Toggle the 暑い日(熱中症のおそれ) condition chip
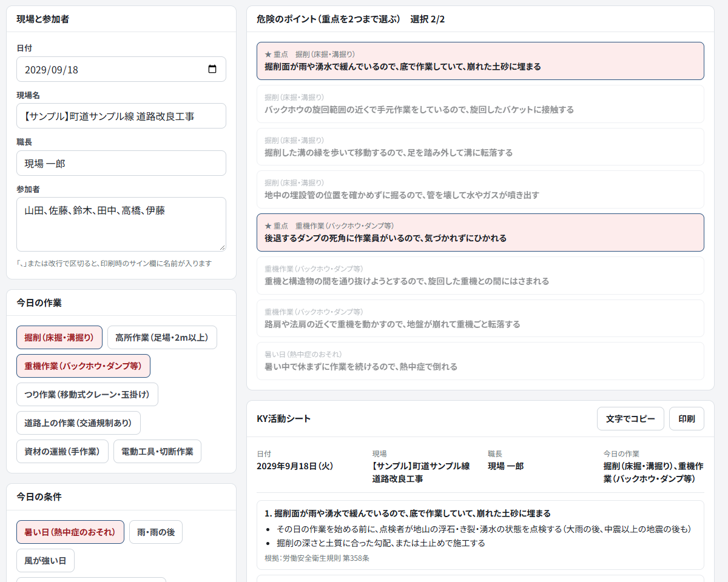Image resolution: width=728 pixels, height=582 pixels. tap(70, 532)
